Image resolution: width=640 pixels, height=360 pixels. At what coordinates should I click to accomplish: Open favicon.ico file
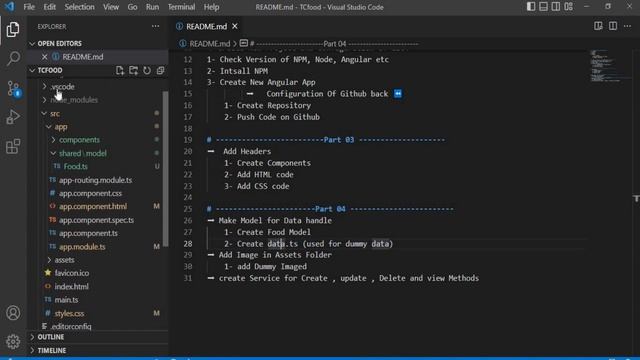71,273
